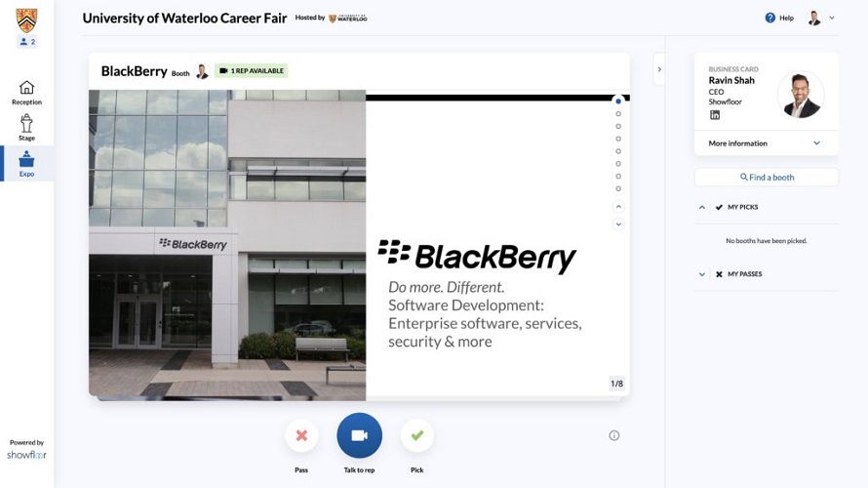Expand More information on business card
The height and width of the screenshot is (488, 868).
pos(767,142)
